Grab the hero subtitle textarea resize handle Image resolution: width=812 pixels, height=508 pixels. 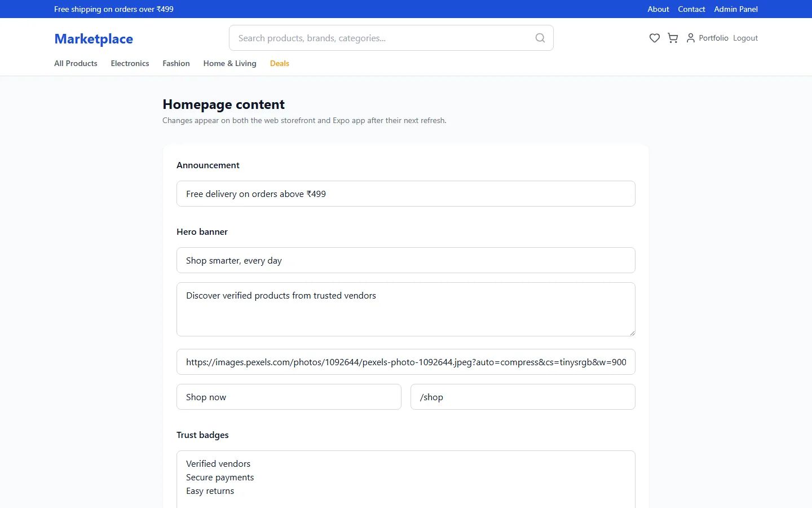point(632,333)
